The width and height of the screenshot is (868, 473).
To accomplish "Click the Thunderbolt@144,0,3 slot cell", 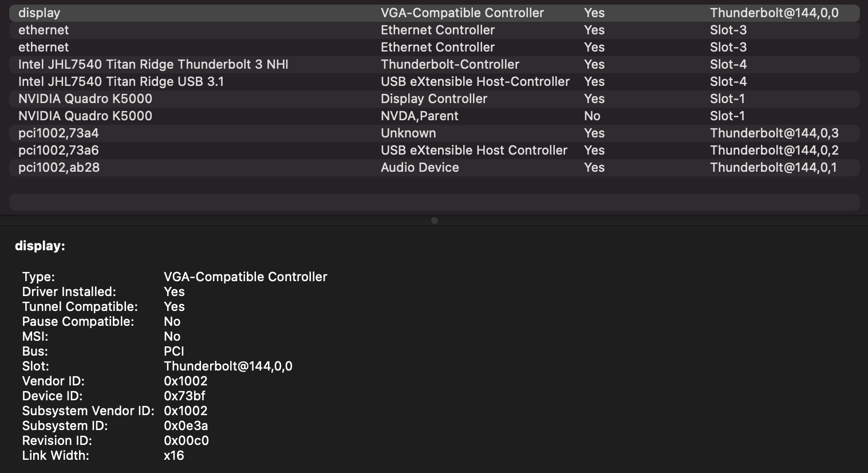I will [x=774, y=133].
